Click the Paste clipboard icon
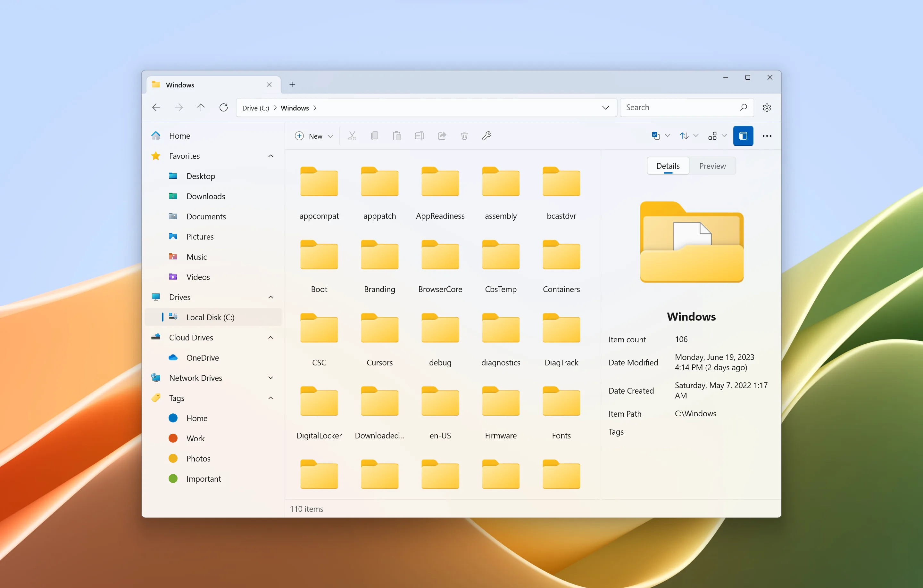Viewport: 923px width, 588px height. coord(397,136)
